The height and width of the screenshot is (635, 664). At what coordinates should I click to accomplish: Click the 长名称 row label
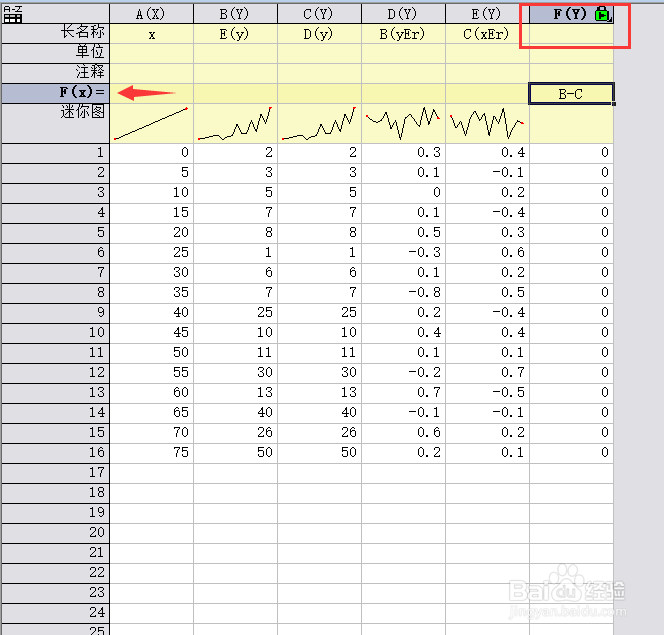tap(55, 33)
